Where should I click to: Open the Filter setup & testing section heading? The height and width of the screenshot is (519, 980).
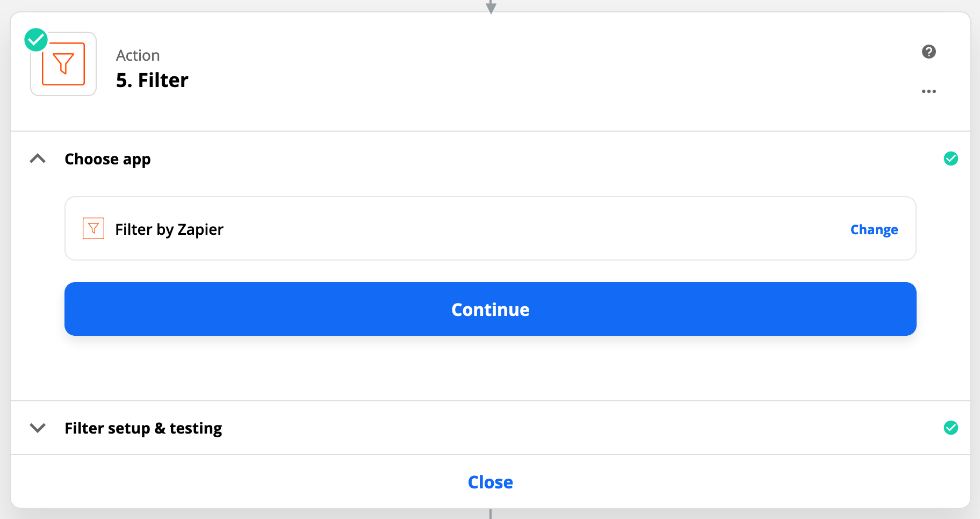(143, 428)
